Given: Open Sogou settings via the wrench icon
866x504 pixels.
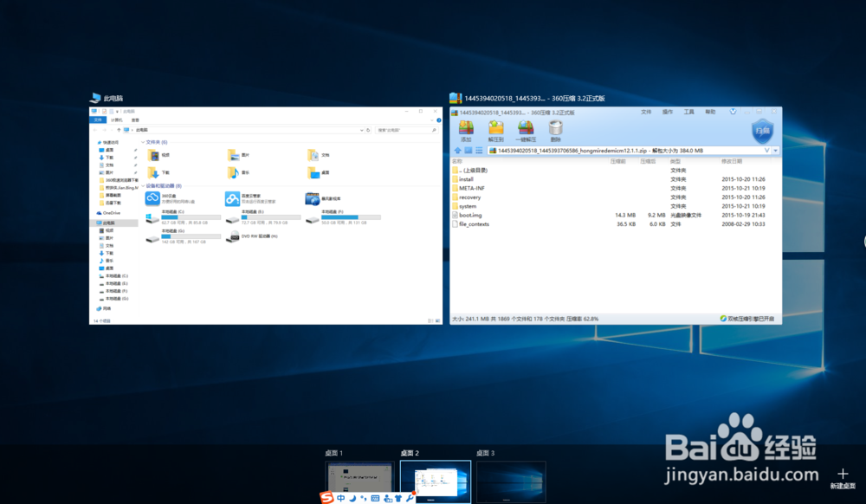Looking at the screenshot, I should click(x=410, y=497).
